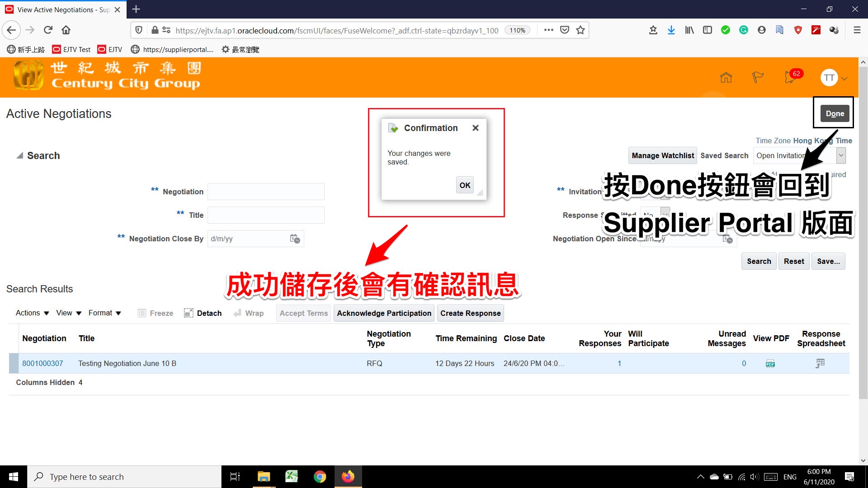The width and height of the screenshot is (868, 488).
Task: Click the URL address bar
Action: pos(337,30)
